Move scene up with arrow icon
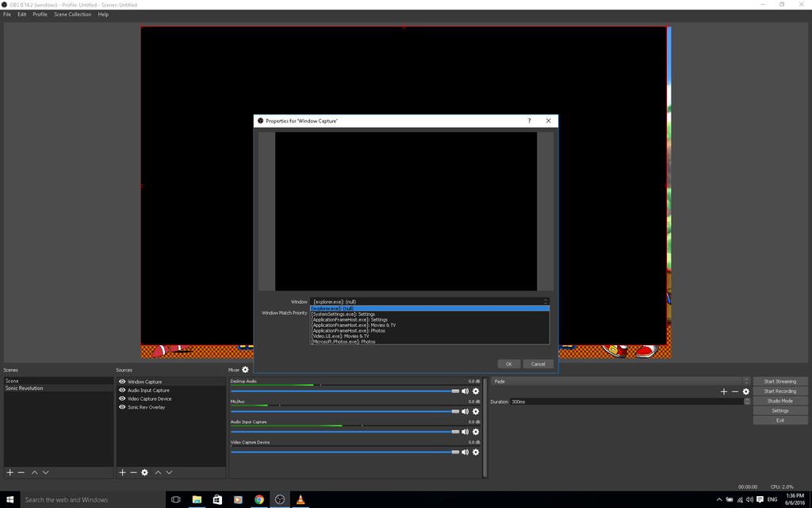The width and height of the screenshot is (812, 508). [34, 472]
